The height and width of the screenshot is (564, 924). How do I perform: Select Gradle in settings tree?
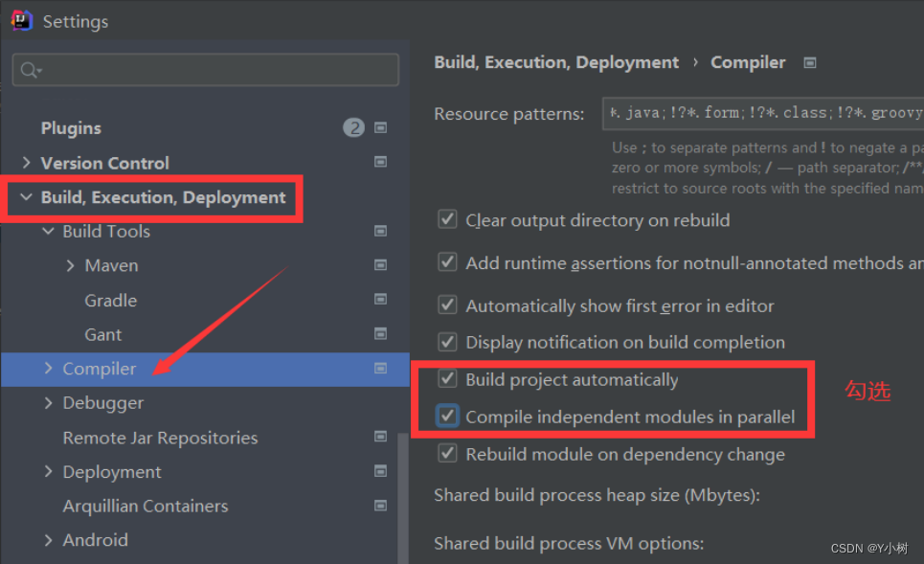pyautogui.click(x=111, y=300)
